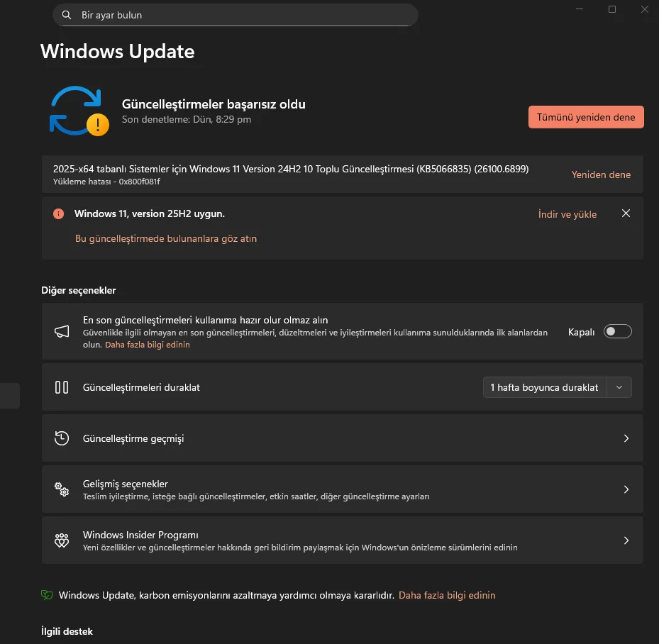Click the search magnifier icon
Image resolution: width=659 pixels, height=644 pixels.
pos(67,15)
